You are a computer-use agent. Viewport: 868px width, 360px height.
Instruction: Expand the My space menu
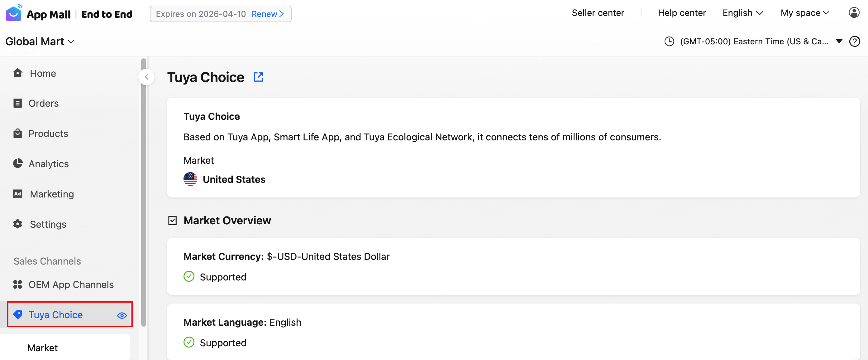(x=804, y=13)
